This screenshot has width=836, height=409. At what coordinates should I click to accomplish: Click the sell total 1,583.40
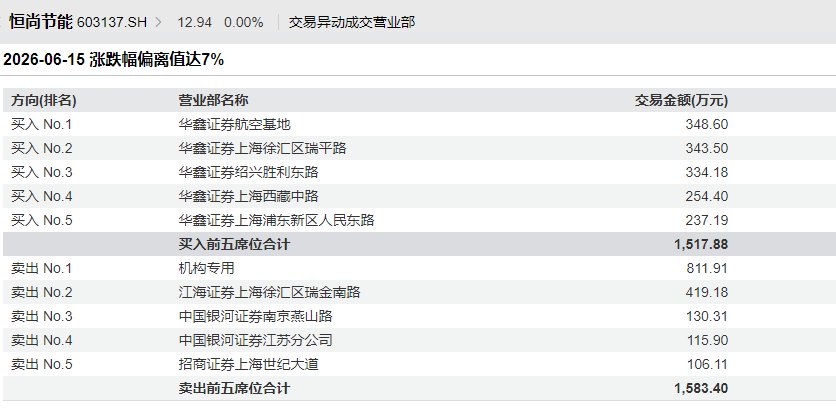(x=701, y=388)
